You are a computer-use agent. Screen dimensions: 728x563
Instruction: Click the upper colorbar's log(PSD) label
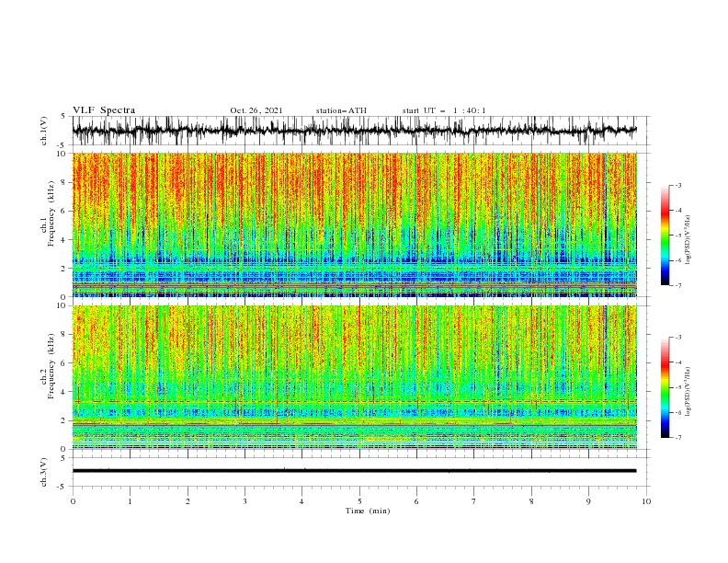(688, 240)
